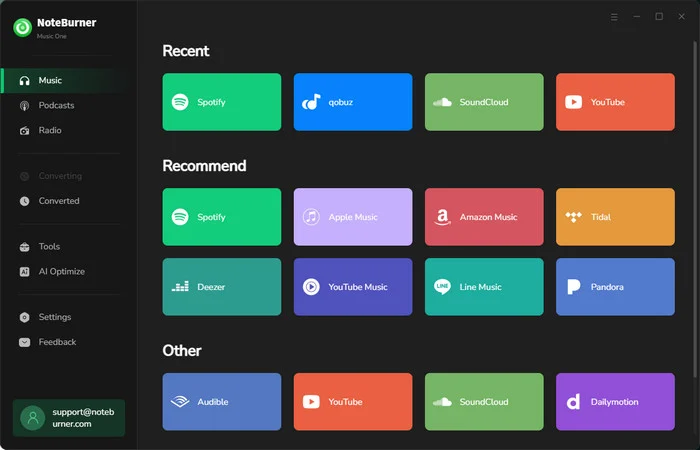Click the Podcasts microphone icon
Viewport: 700px width, 450px height.
click(x=25, y=106)
